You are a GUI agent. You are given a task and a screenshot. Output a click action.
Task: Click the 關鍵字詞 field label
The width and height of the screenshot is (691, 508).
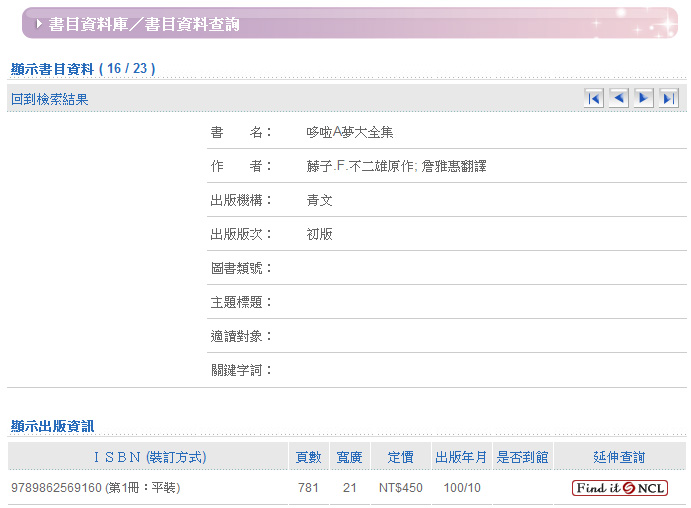coord(241,370)
